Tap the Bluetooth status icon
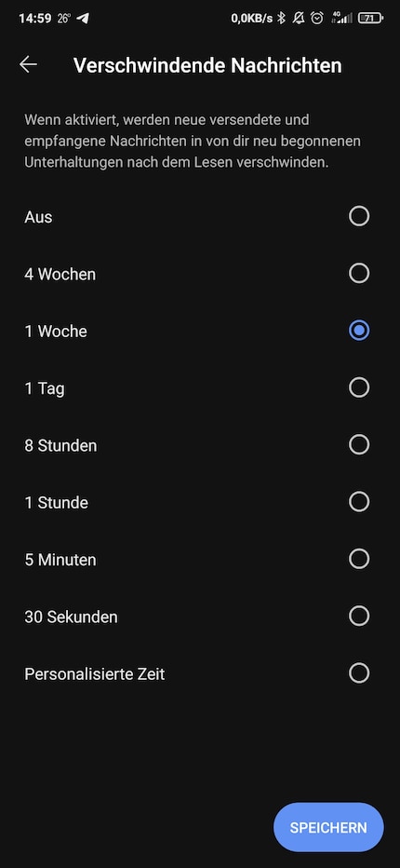The height and width of the screenshot is (868, 400). pyautogui.click(x=281, y=19)
